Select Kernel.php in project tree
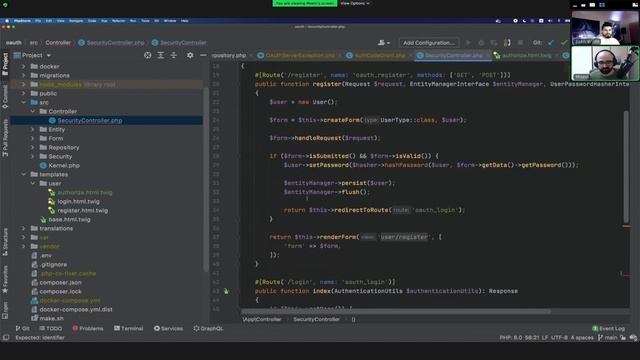The width and height of the screenshot is (640, 360). click(x=60, y=165)
